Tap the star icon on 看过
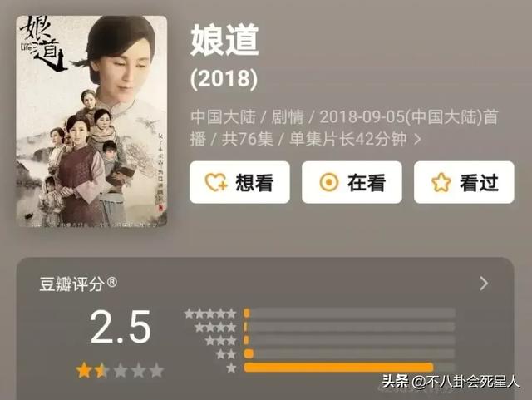The height and width of the screenshot is (400, 532). click(441, 182)
